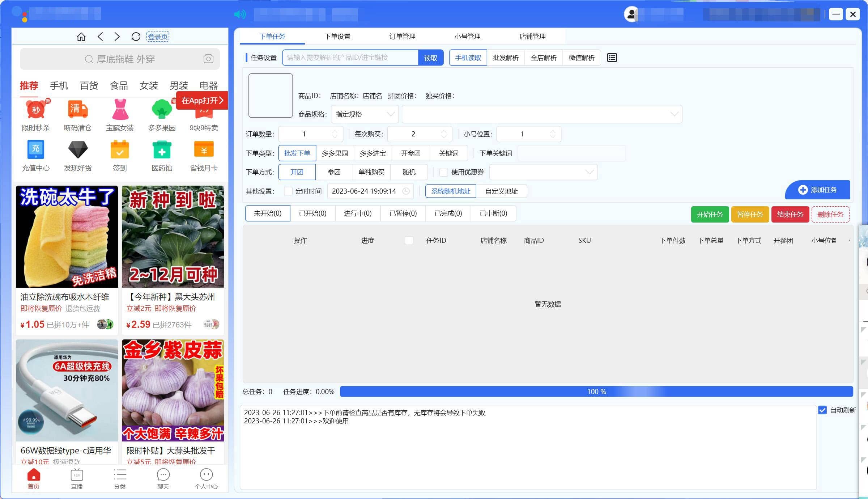
Task: Click 读取 button
Action: (x=431, y=58)
